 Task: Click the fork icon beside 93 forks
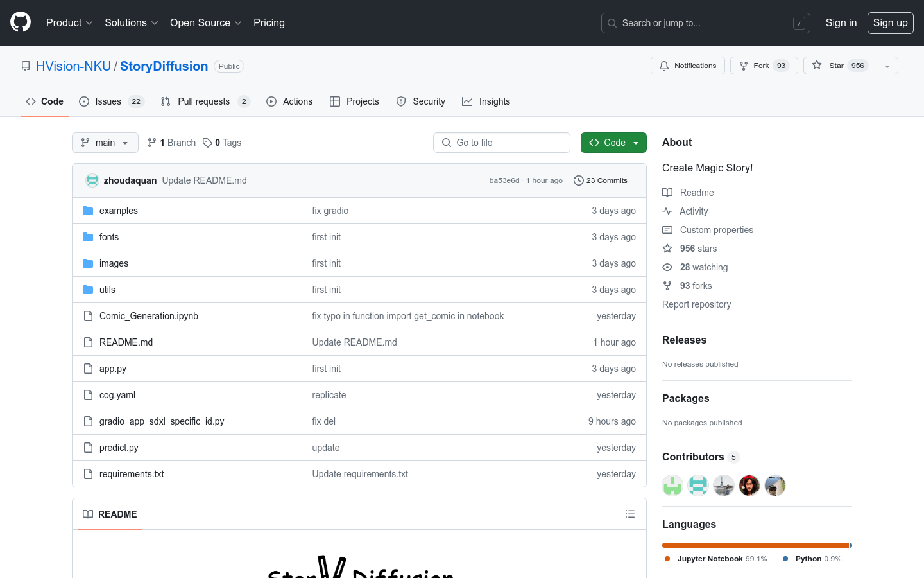point(667,286)
